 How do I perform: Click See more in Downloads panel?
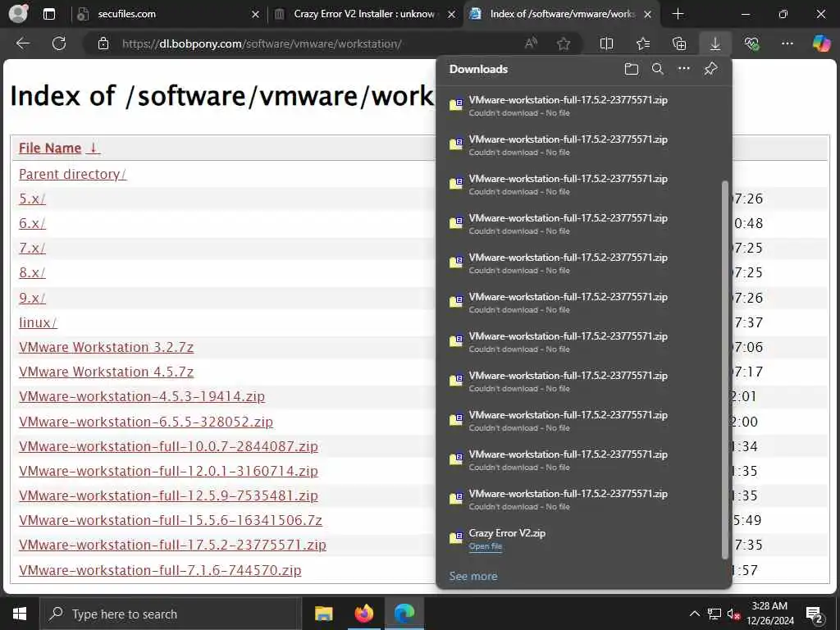click(473, 576)
